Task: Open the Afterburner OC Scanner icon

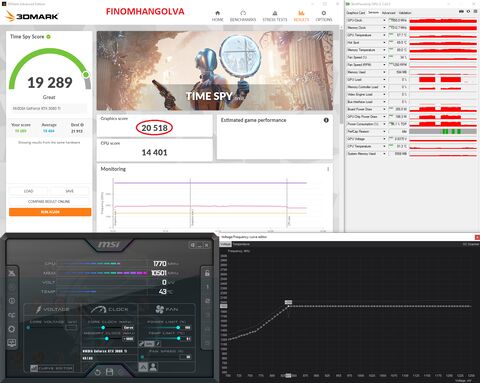Action: click(12, 315)
